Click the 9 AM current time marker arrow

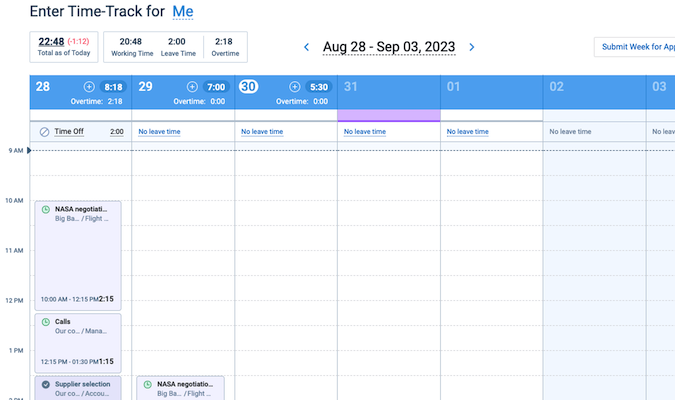click(30, 150)
